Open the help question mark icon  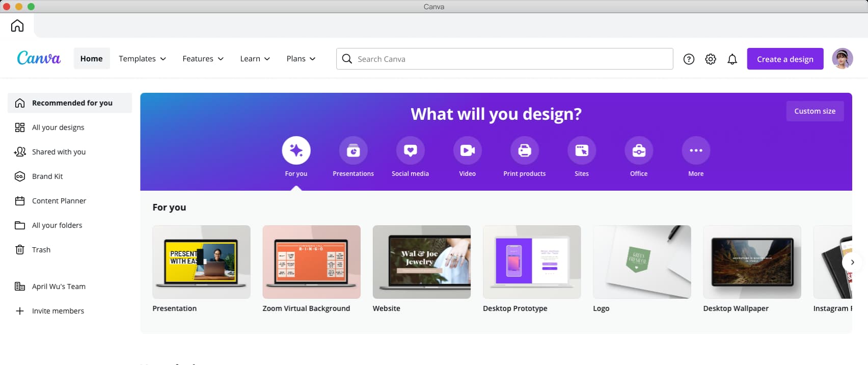689,59
